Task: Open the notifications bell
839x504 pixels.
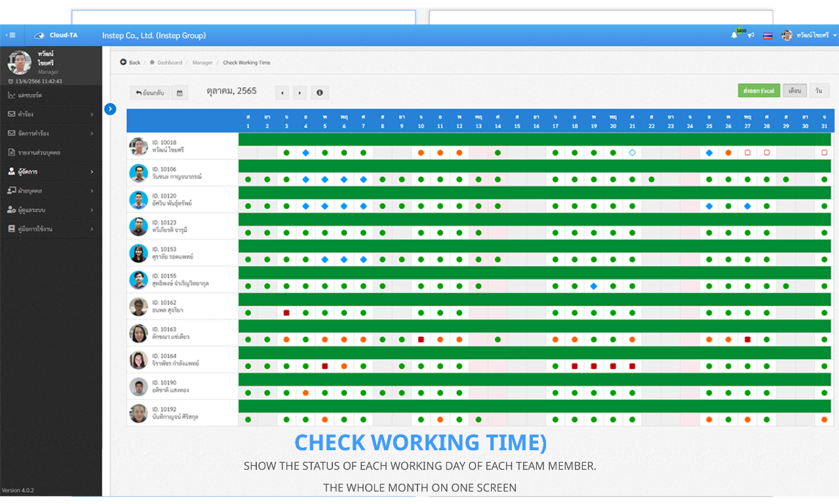Action: tap(734, 35)
